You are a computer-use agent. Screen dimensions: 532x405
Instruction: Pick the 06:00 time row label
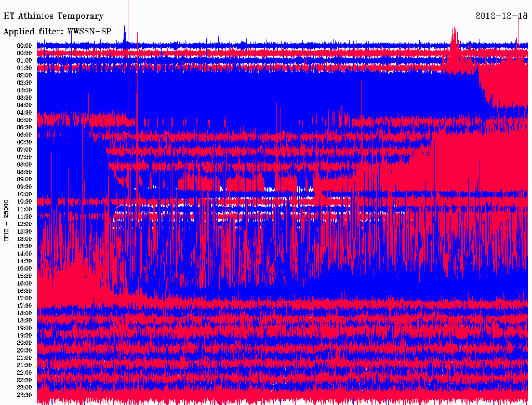(x=24, y=135)
